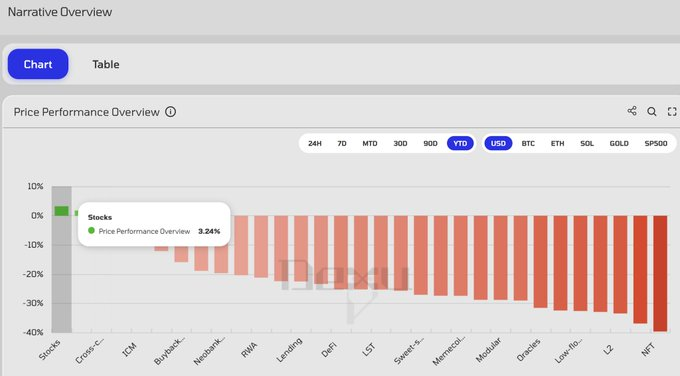Open the share icon in chart header
Image resolution: width=680 pixels, height=376 pixels.
click(632, 111)
